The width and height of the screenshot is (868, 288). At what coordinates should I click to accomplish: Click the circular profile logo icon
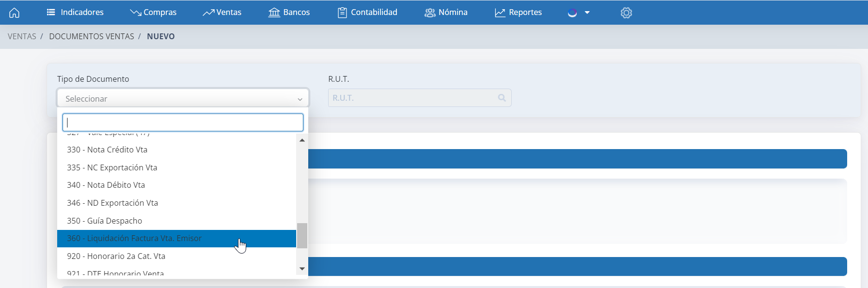point(572,13)
